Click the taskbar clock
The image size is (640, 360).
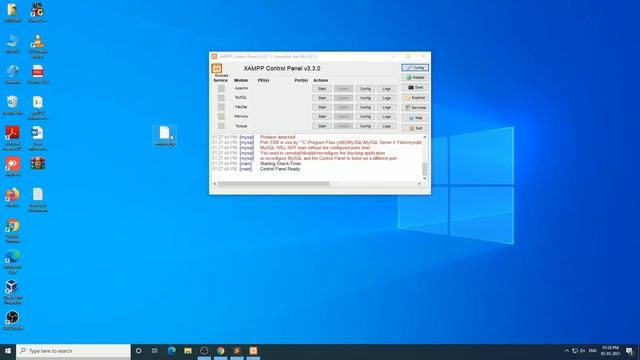point(610,351)
